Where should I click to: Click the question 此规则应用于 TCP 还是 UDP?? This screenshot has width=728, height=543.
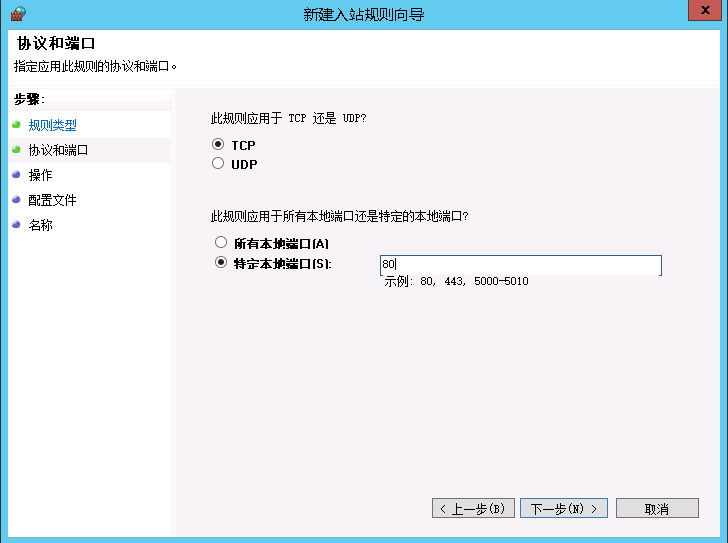click(288, 118)
